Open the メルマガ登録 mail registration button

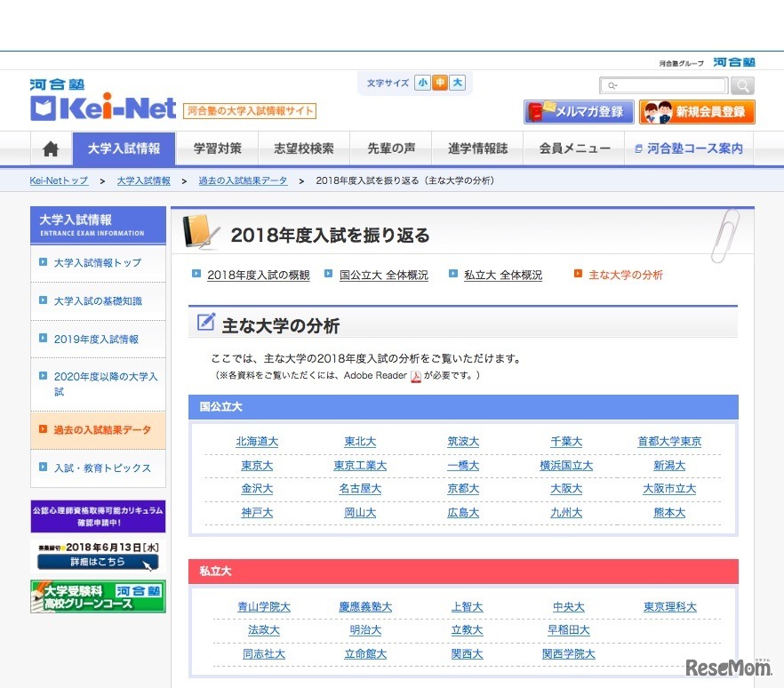click(x=578, y=112)
